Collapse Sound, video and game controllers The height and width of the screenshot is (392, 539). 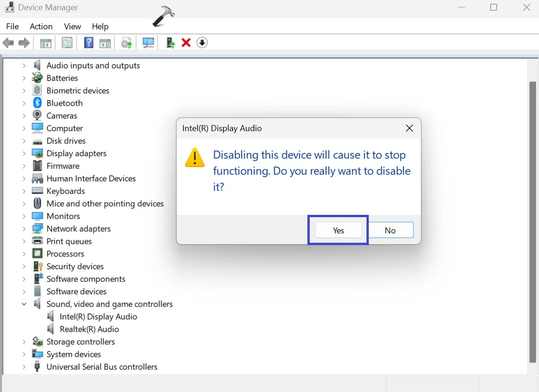click(x=24, y=304)
